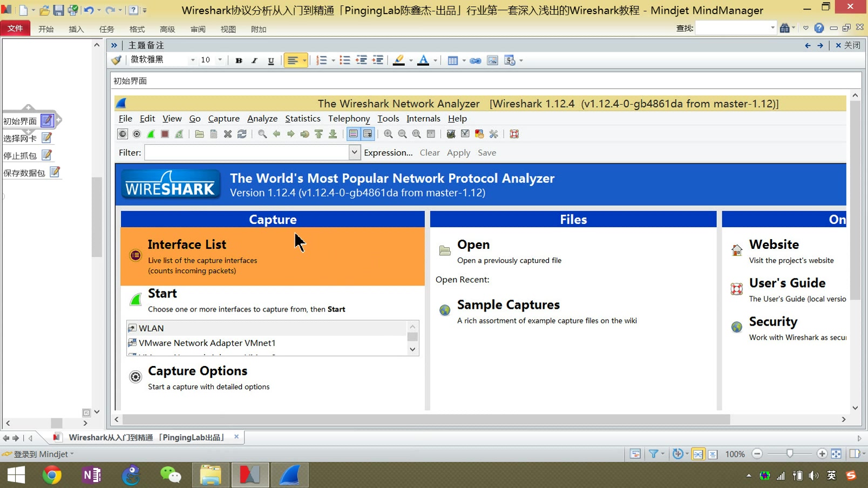Switch to the 开始 ribbon tab

[46, 29]
